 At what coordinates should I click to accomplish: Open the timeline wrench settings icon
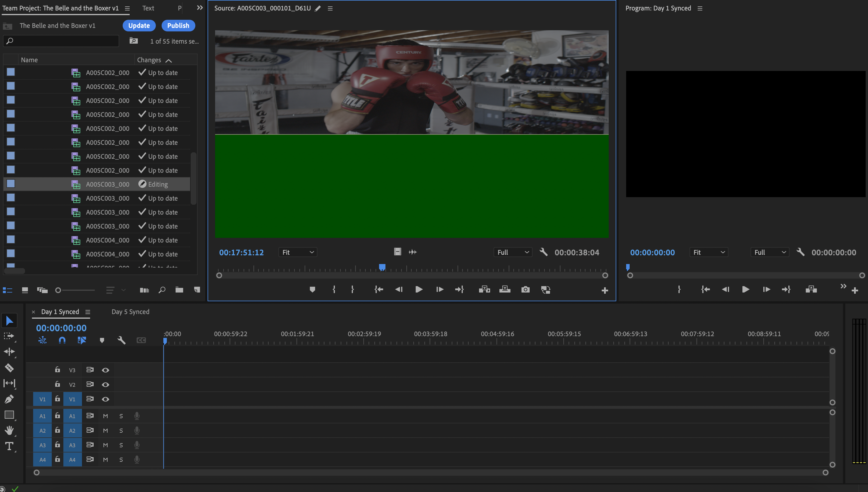(122, 340)
